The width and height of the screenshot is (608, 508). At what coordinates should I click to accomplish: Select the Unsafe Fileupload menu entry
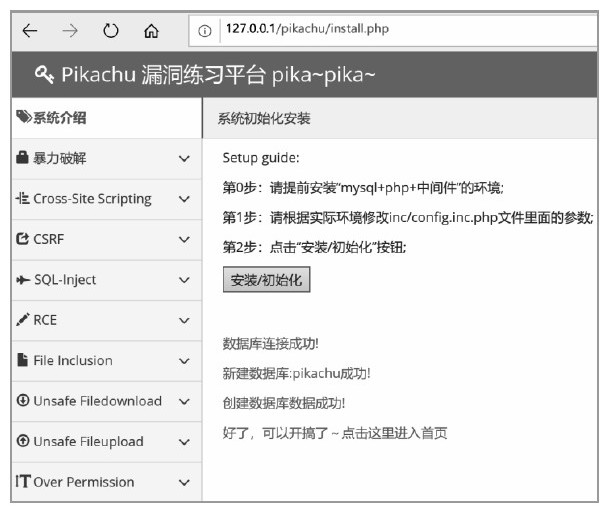[107, 442]
